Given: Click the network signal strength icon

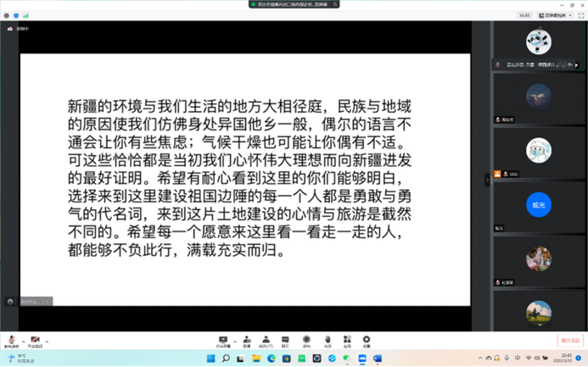Looking at the screenshot, I should (x=24, y=15).
